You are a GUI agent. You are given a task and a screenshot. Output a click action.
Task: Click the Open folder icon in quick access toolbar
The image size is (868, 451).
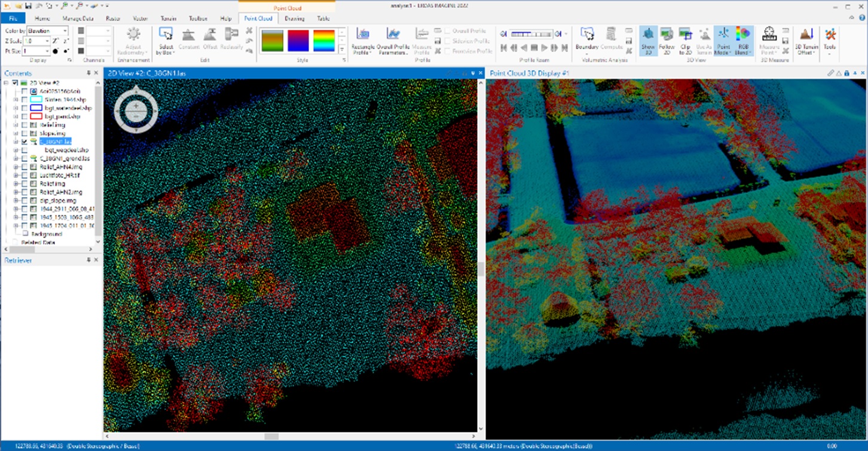[x=19, y=5]
